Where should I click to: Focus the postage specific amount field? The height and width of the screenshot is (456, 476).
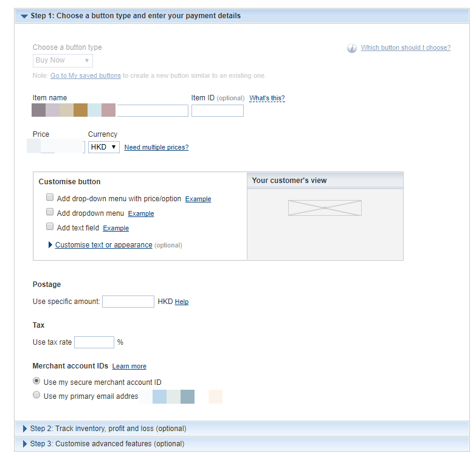(128, 302)
